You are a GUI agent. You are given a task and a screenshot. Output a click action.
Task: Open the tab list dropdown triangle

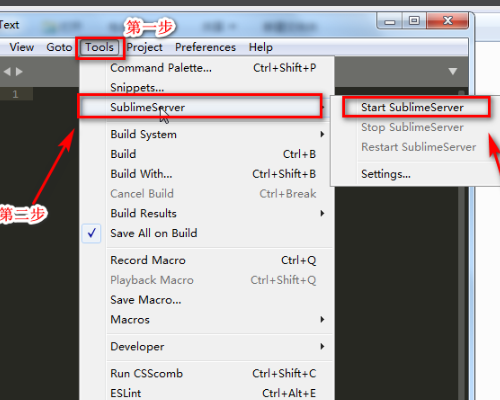pyautogui.click(x=452, y=71)
